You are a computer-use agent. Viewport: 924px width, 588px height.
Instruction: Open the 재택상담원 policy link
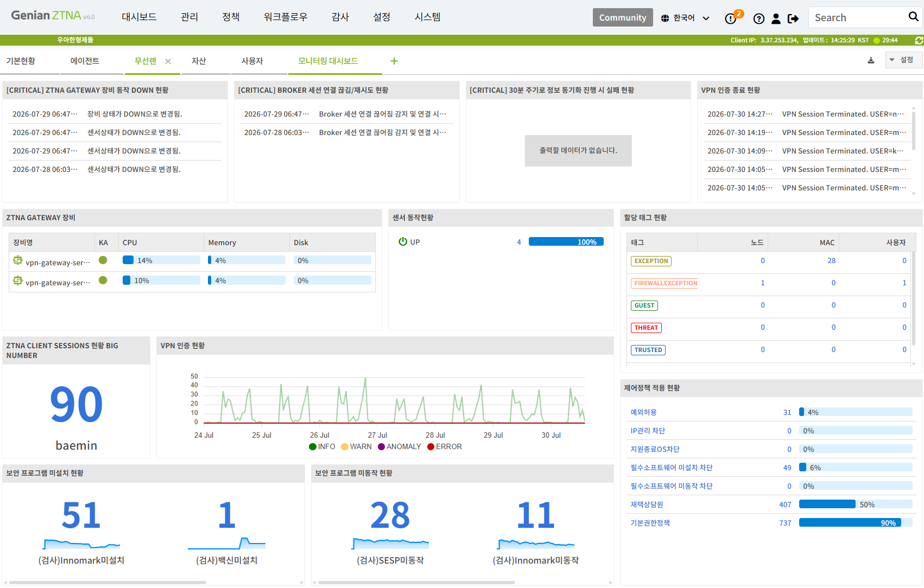click(x=647, y=504)
